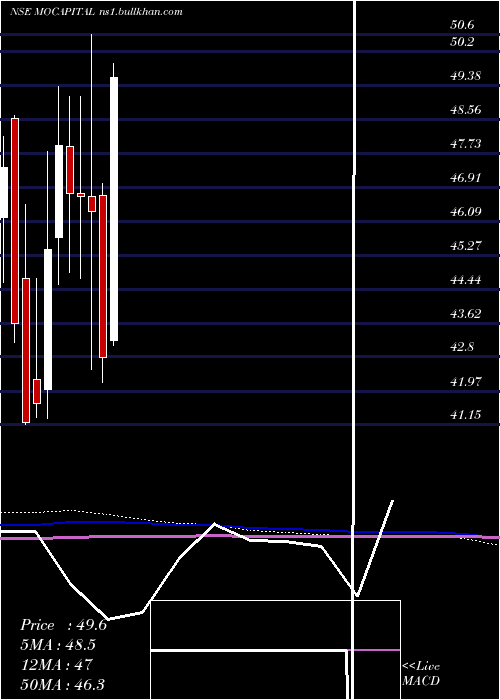Click the 41.15 price axis label

coord(465,415)
